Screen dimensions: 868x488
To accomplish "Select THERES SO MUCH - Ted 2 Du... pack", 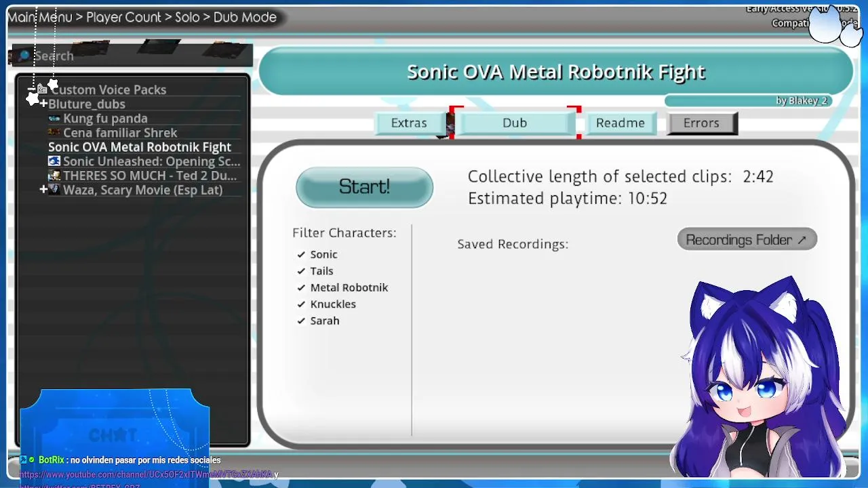I will [150, 176].
